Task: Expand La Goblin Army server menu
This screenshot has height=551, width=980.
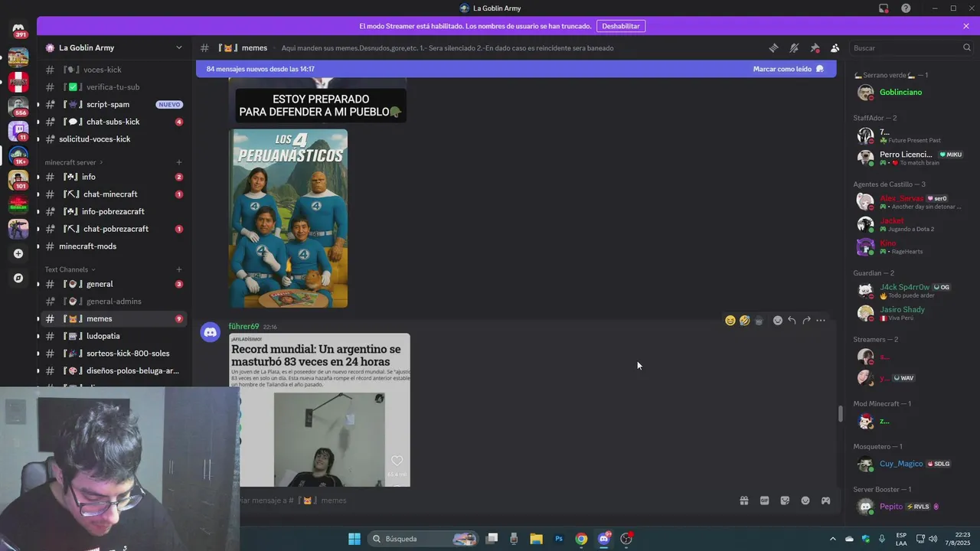Action: coord(179,47)
